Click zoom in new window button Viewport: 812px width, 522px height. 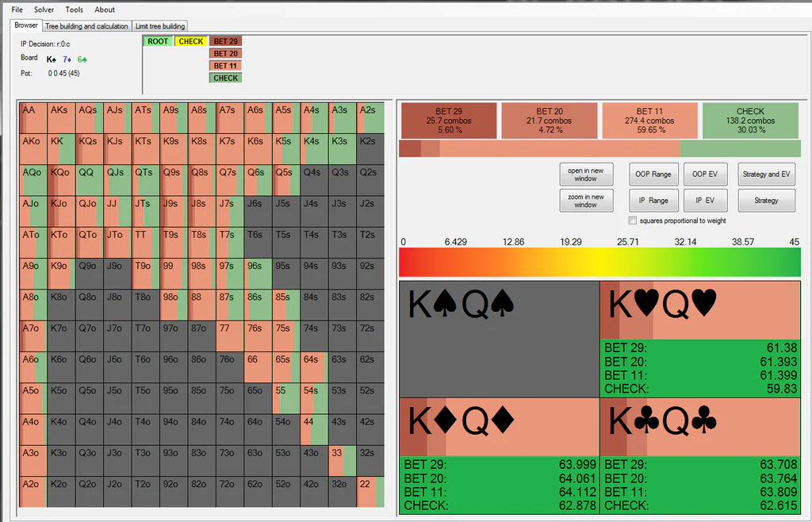coord(586,201)
